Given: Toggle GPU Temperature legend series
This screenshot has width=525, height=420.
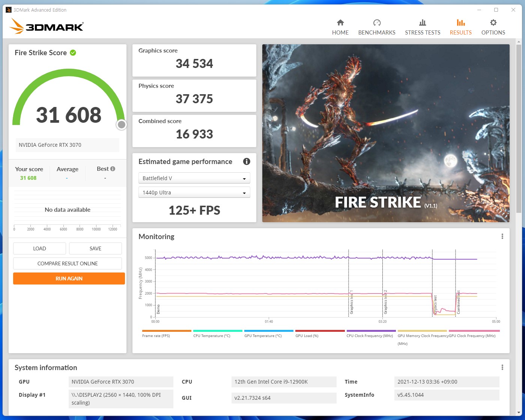Looking at the screenshot, I should [x=269, y=334].
